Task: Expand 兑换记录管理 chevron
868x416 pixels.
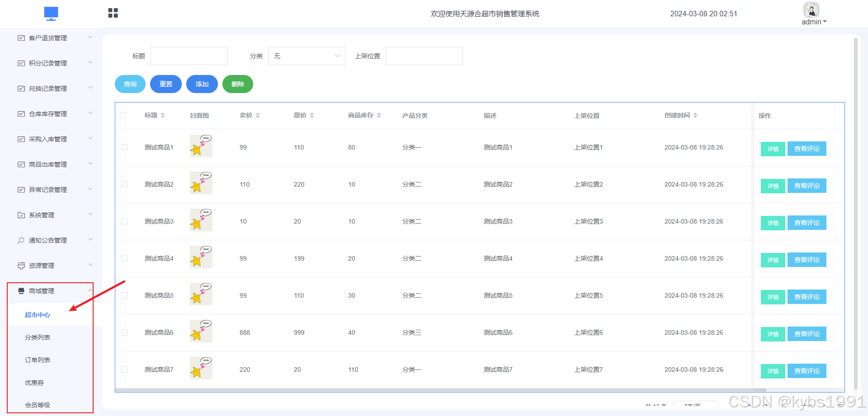Action: (90, 88)
